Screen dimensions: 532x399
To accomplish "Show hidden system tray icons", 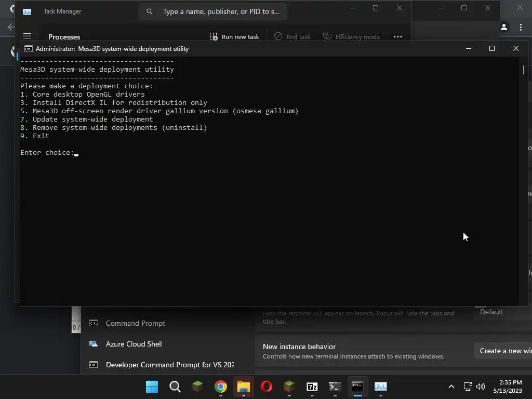I will coord(451,387).
